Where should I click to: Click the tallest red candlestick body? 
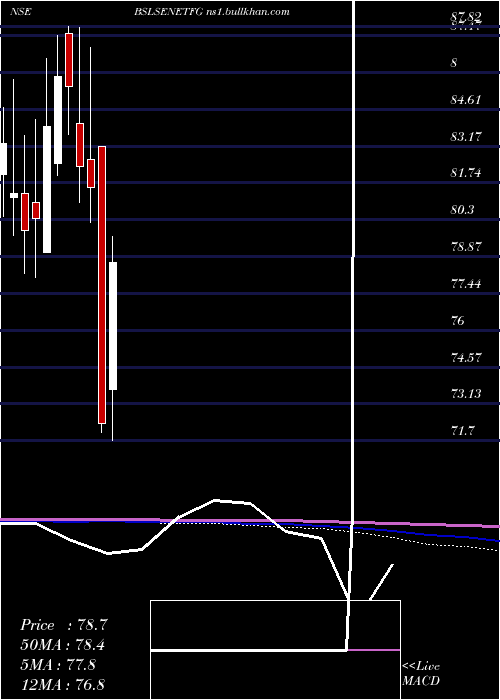pyautogui.click(x=102, y=284)
